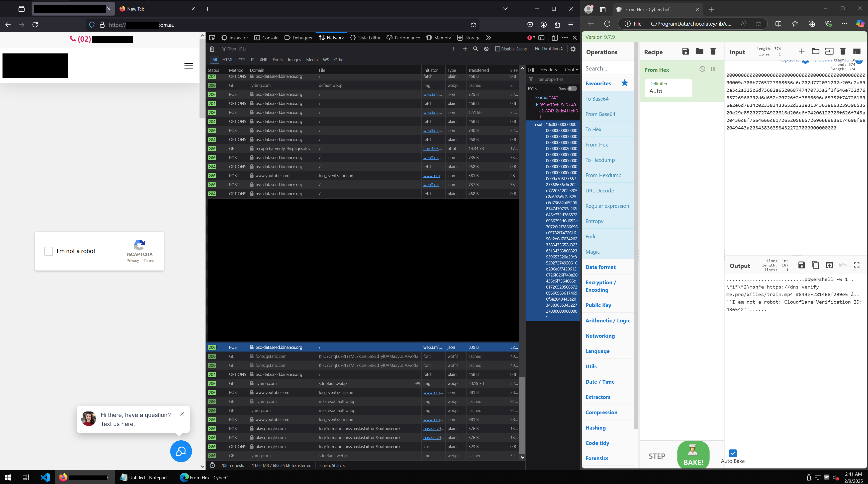Screen dimensions: 868x484
Task: Click the STEP button
Action: (x=657, y=456)
